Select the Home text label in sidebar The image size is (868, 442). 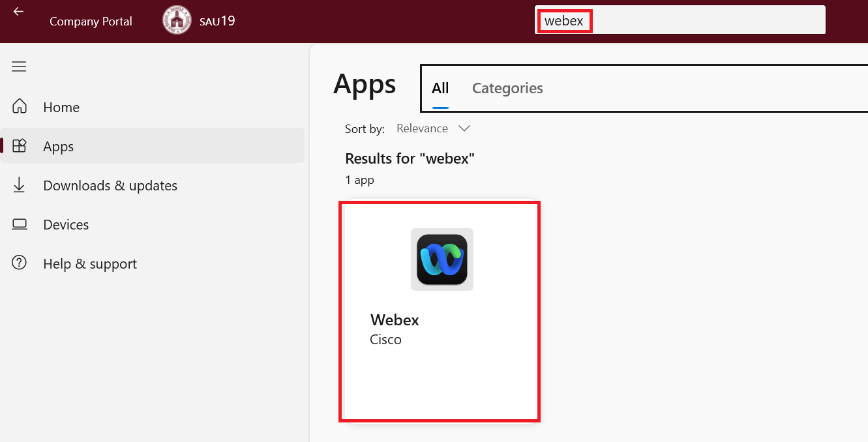click(x=61, y=108)
